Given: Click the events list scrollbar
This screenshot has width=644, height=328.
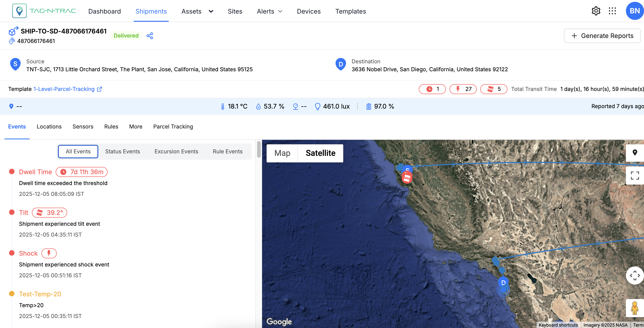Looking at the screenshot, I should [259, 150].
